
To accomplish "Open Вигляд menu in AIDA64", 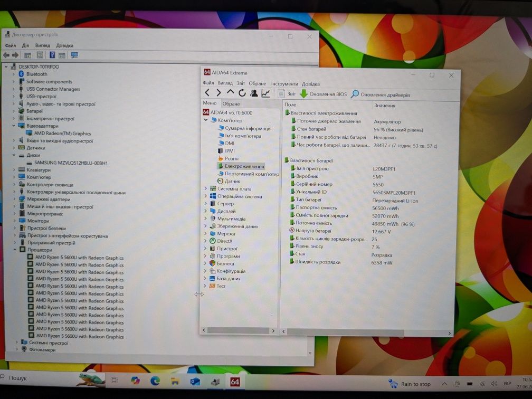I will click(x=225, y=83).
